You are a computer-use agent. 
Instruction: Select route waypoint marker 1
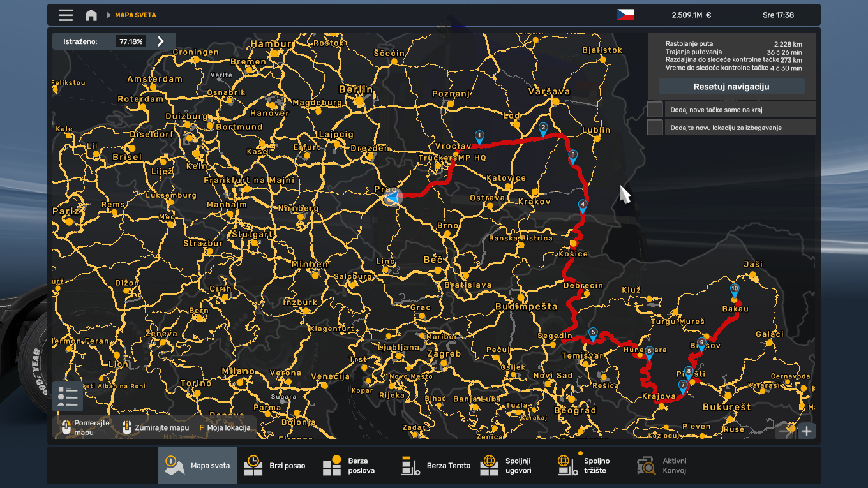[x=479, y=137]
